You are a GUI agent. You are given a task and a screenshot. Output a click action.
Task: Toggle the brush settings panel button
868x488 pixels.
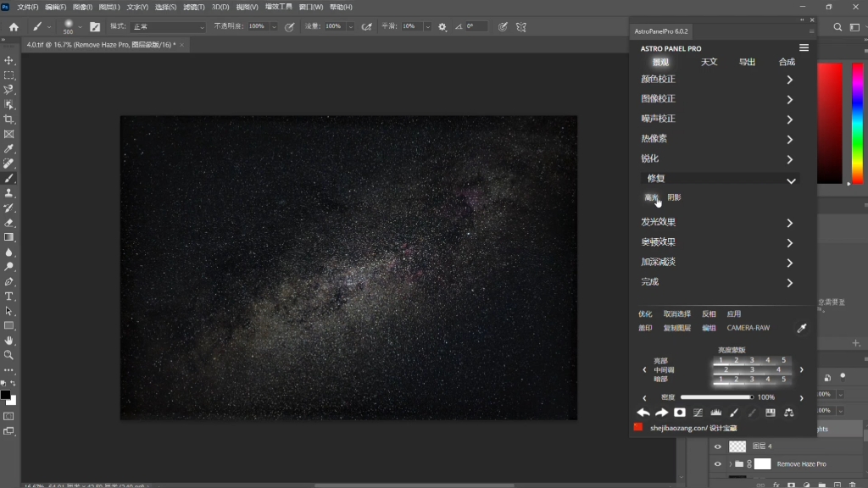click(95, 26)
